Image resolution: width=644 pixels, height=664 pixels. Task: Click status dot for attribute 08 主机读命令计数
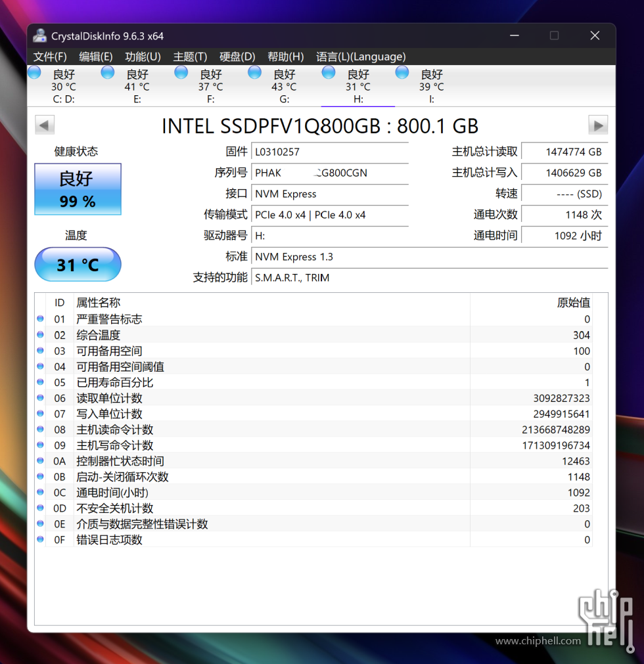coord(40,429)
